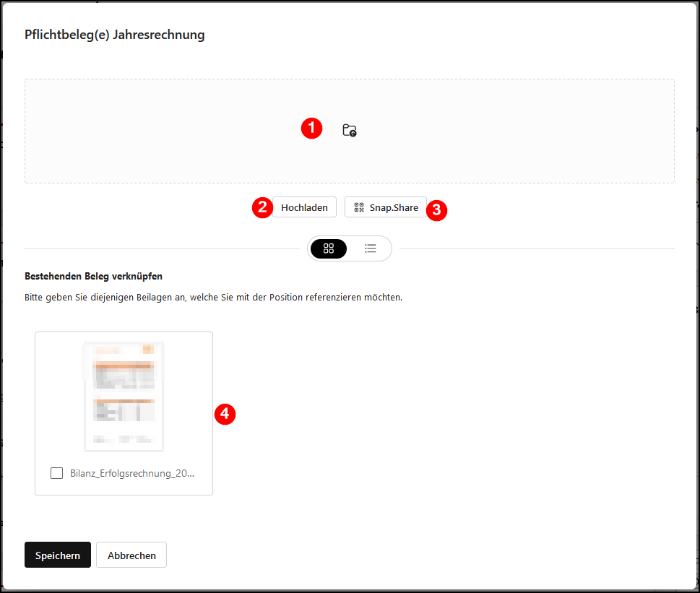Image resolution: width=700 pixels, height=593 pixels.
Task: Tick the Bilanz_Erfolgsrechnung checkbox
Action: [x=56, y=473]
